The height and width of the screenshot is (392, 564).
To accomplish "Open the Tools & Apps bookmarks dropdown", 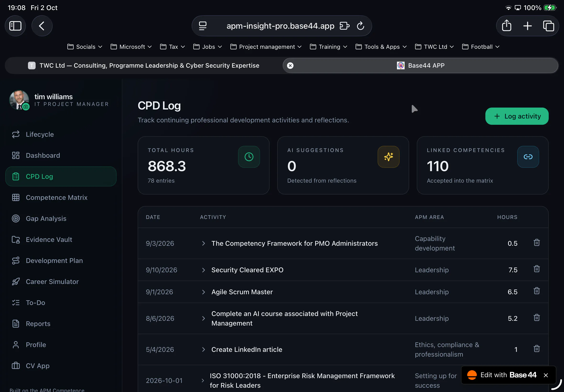I will 381,47.
